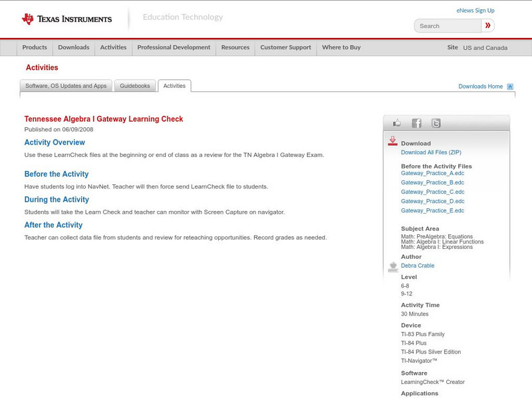532x398 pixels.
Task: Select the Activities tab
Action: (x=174, y=85)
